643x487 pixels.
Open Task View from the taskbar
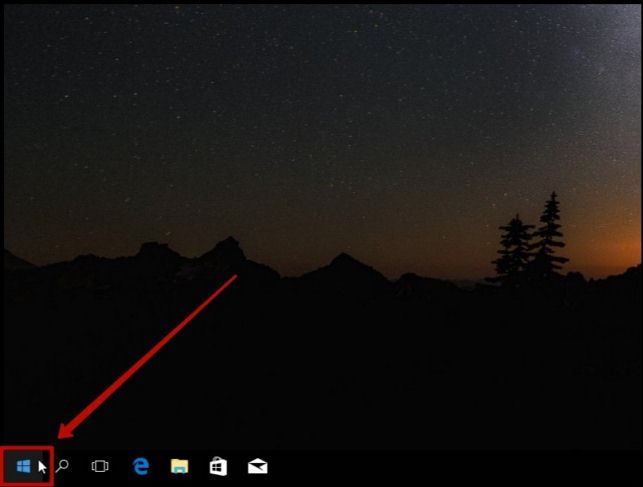[x=100, y=467]
